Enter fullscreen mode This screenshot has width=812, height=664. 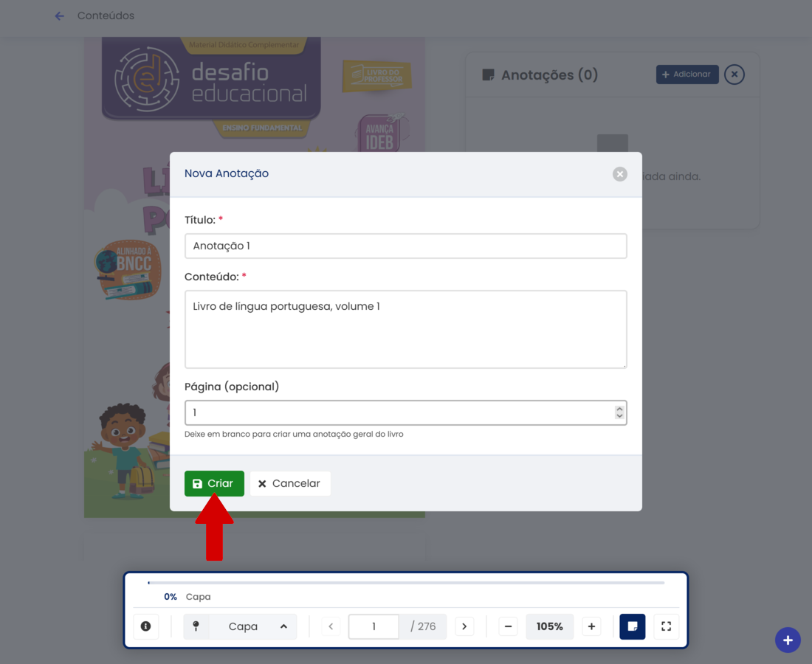pos(666,626)
